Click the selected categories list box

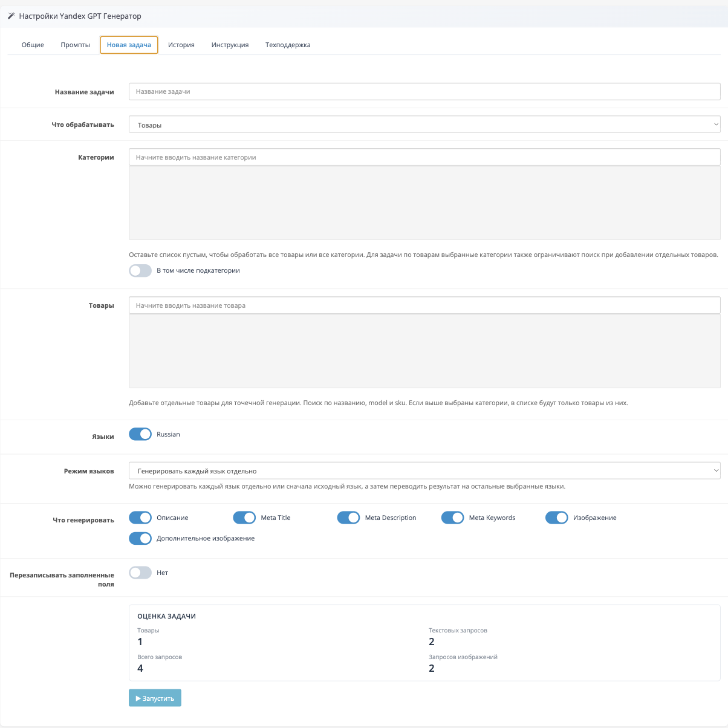(424, 203)
